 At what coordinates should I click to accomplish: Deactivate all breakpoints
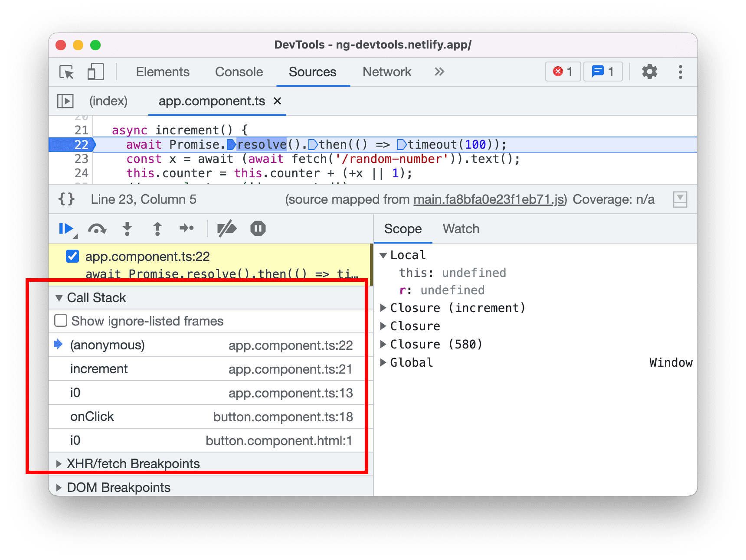pyautogui.click(x=227, y=228)
